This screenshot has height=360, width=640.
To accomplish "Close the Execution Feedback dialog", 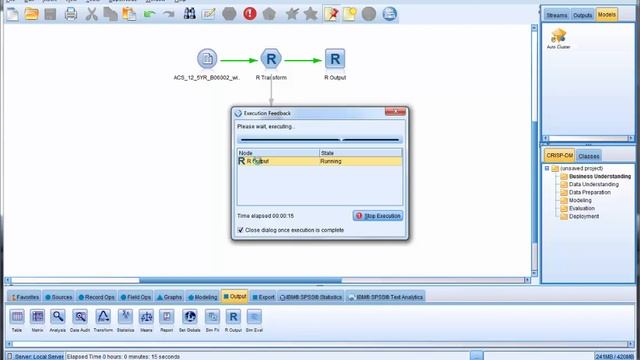I will (395, 112).
